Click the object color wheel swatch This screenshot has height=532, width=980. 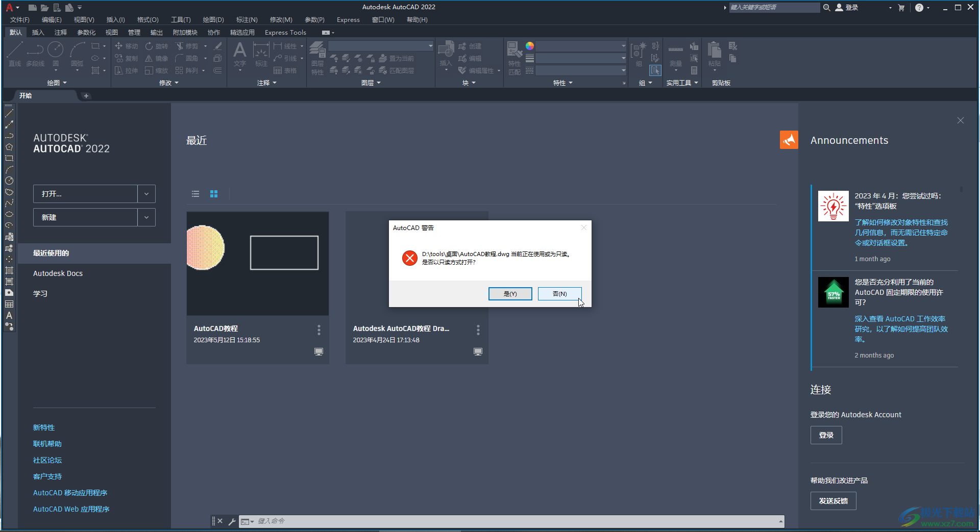(x=530, y=46)
